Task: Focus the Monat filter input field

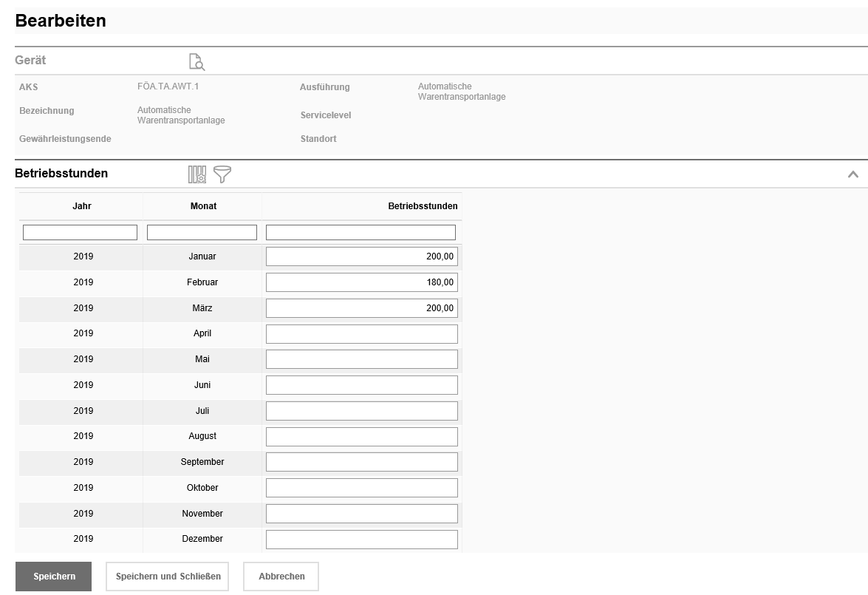Action: 202,233
